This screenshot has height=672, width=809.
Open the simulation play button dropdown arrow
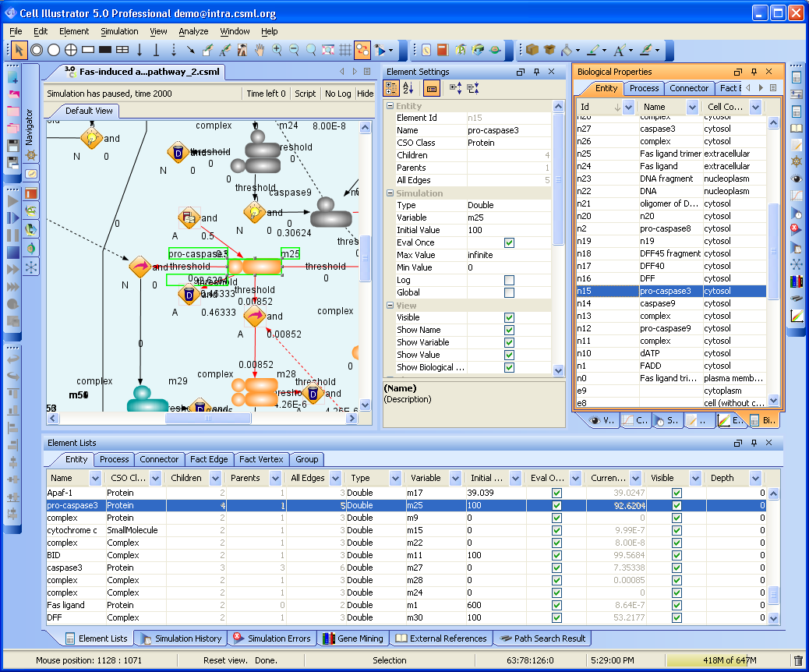coord(390,51)
